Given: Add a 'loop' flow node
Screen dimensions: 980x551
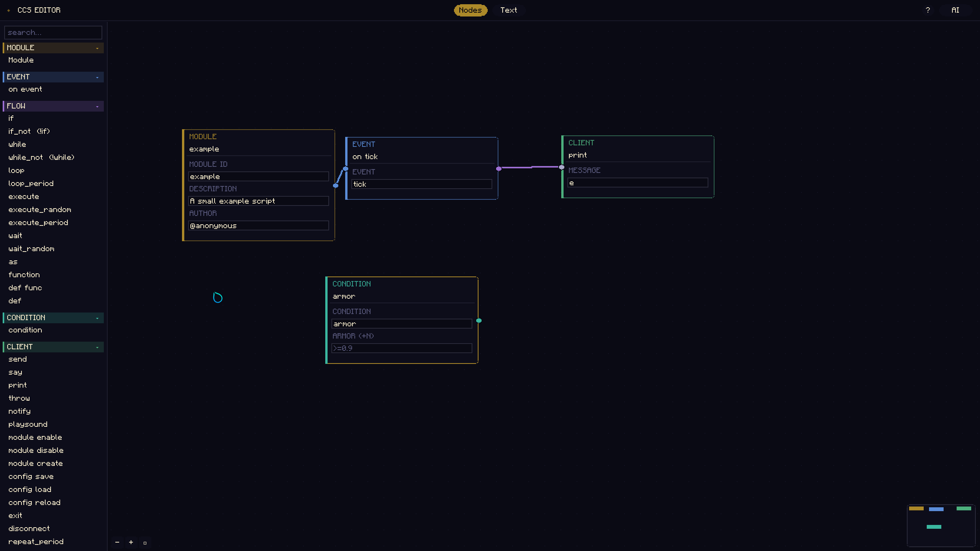Looking at the screenshot, I should pyautogui.click(x=53, y=171).
